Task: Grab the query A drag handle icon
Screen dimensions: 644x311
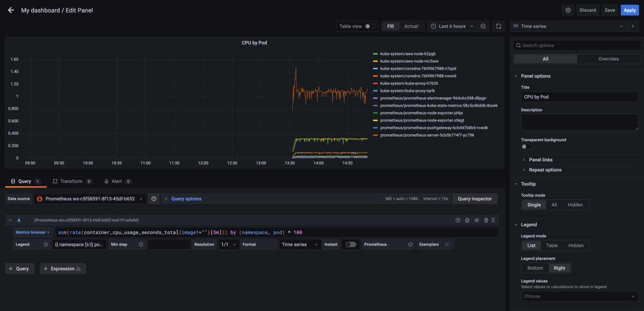Action: tap(493, 220)
